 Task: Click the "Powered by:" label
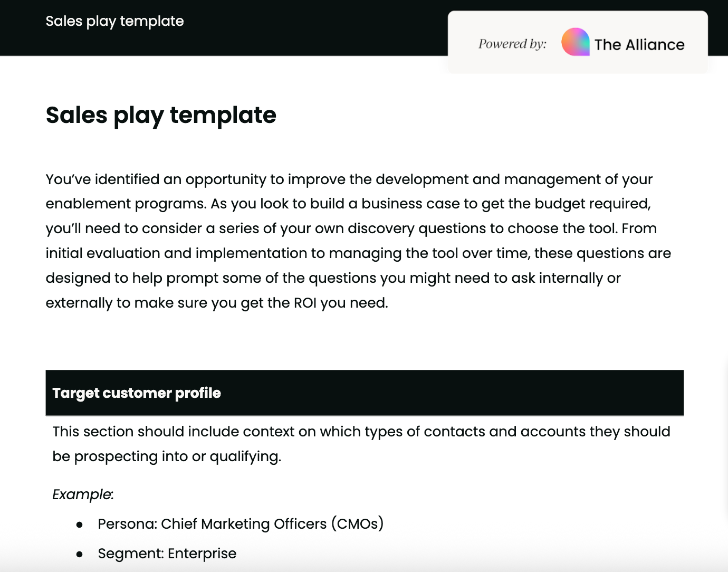pos(512,44)
